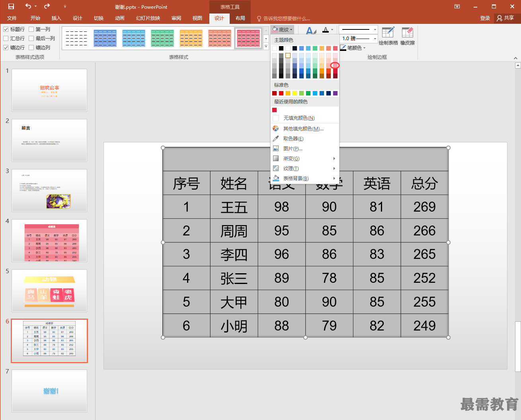Click table cell 总分 header

pos(425,183)
